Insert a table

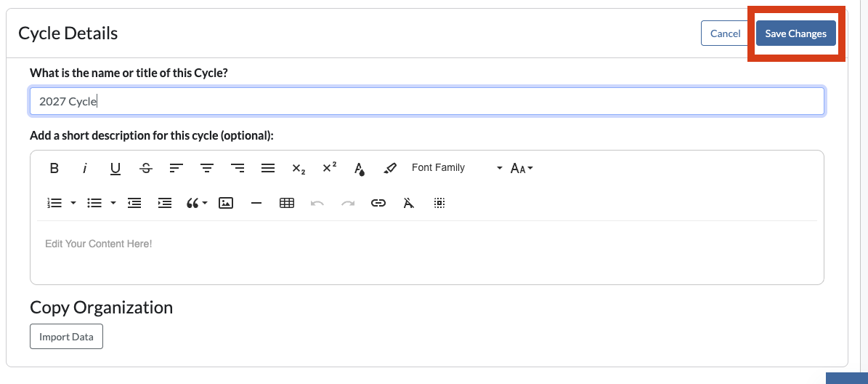click(287, 204)
